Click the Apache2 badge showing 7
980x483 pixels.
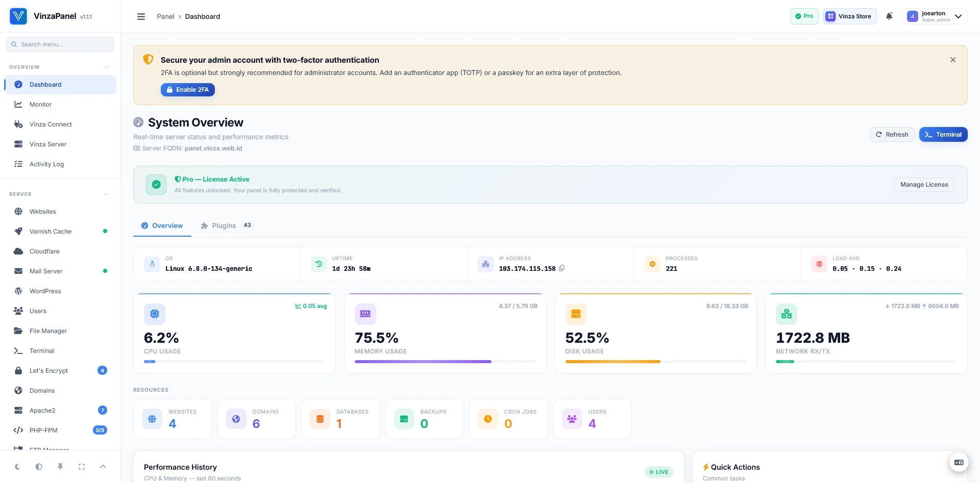click(x=102, y=411)
